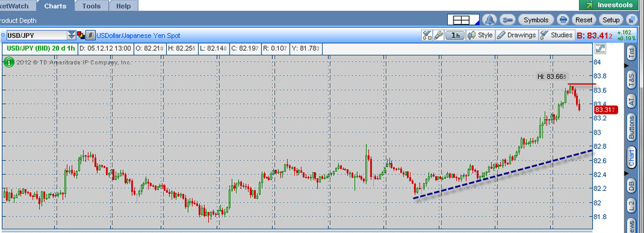Click the H: 82.256 high value
Viewport: 644px width, 233px height.
(x=182, y=48)
